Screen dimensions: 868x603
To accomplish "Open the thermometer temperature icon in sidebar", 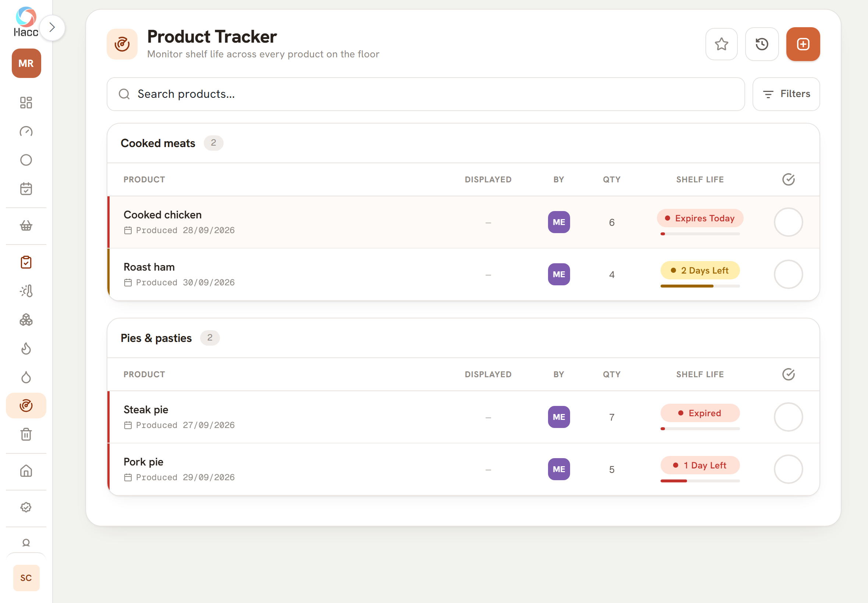I will (26, 291).
